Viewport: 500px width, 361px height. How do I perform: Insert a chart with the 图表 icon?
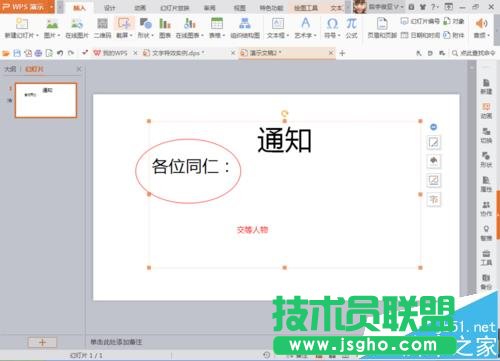(x=165, y=24)
